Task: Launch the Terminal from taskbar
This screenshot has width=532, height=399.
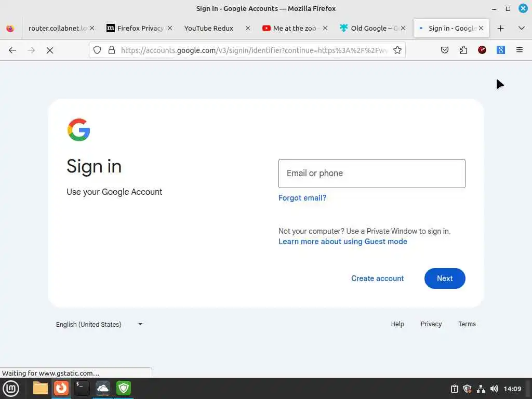Action: 82,388
